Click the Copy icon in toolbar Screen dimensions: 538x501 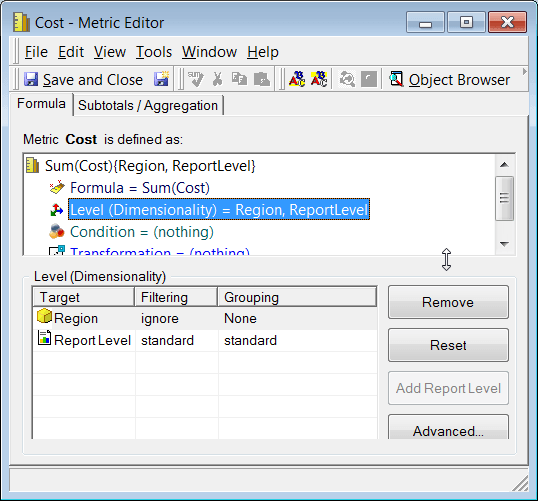click(x=239, y=79)
